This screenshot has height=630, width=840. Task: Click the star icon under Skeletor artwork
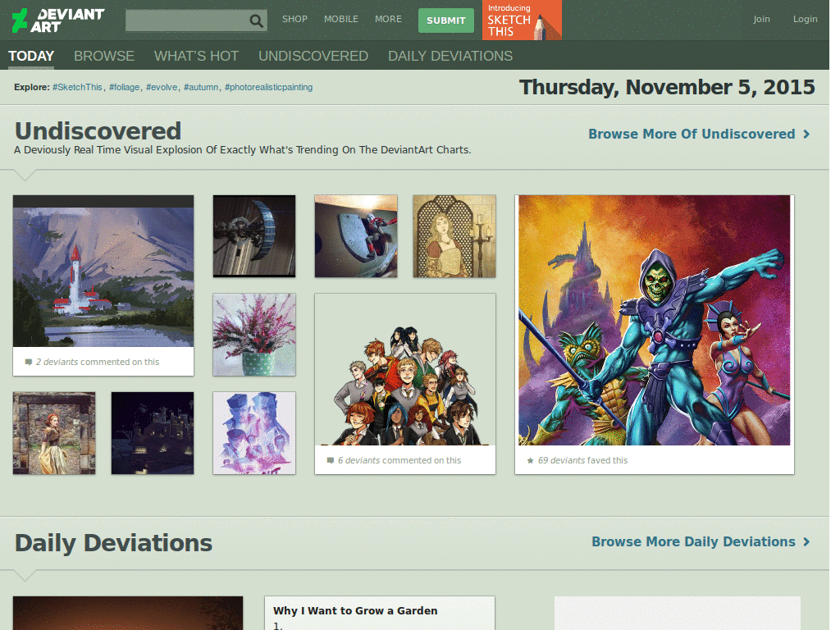pos(530,460)
